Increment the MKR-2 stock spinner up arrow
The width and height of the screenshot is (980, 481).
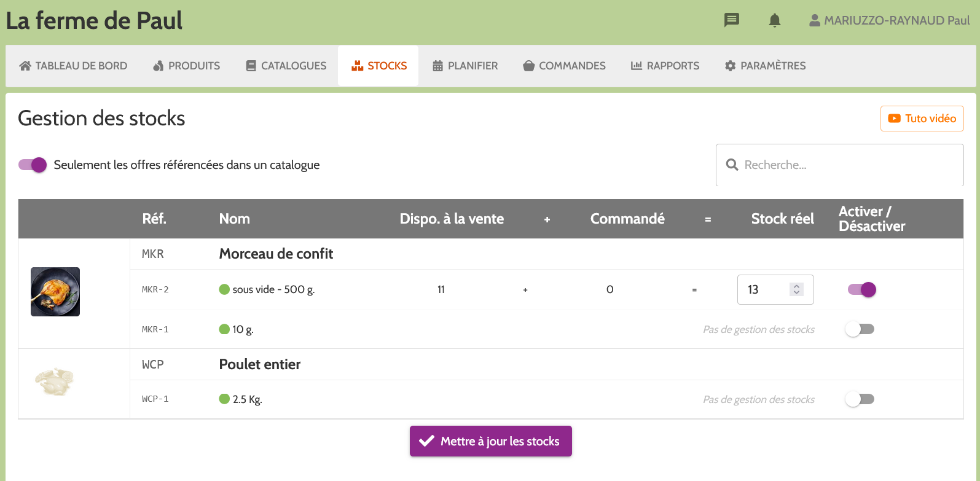[x=797, y=285]
